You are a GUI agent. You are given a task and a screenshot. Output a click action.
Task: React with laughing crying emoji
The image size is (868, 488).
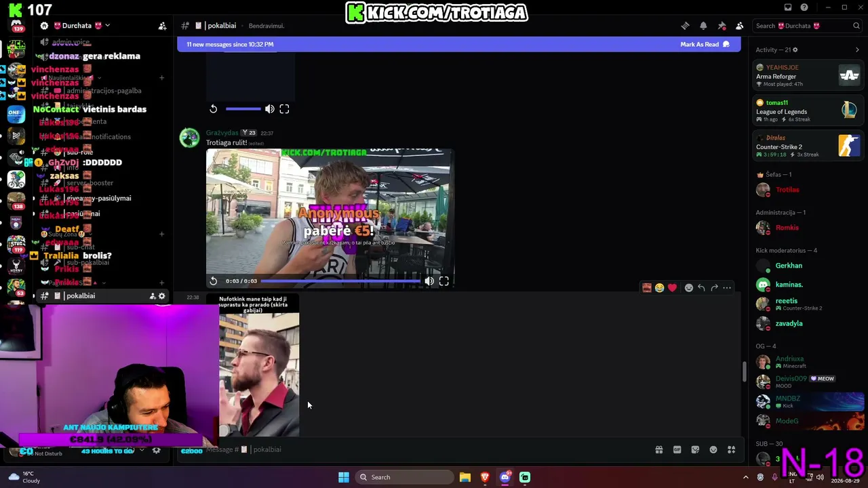click(x=659, y=288)
